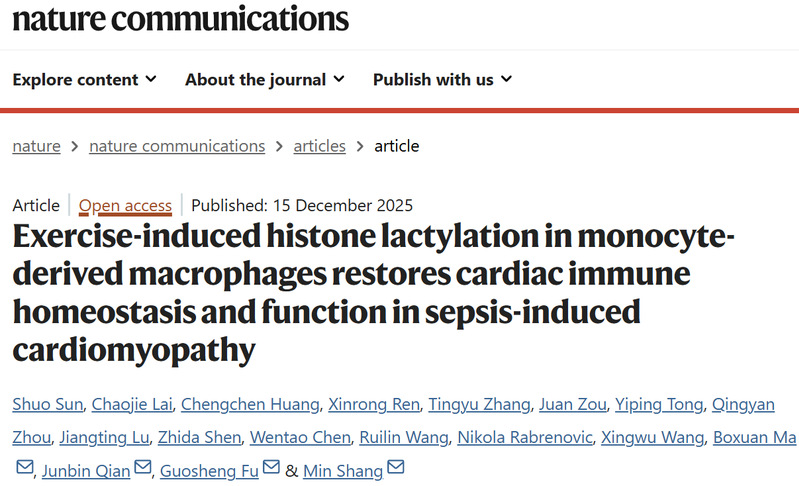Click the Wentao Chen author link
799x486 pixels.
(314, 437)
